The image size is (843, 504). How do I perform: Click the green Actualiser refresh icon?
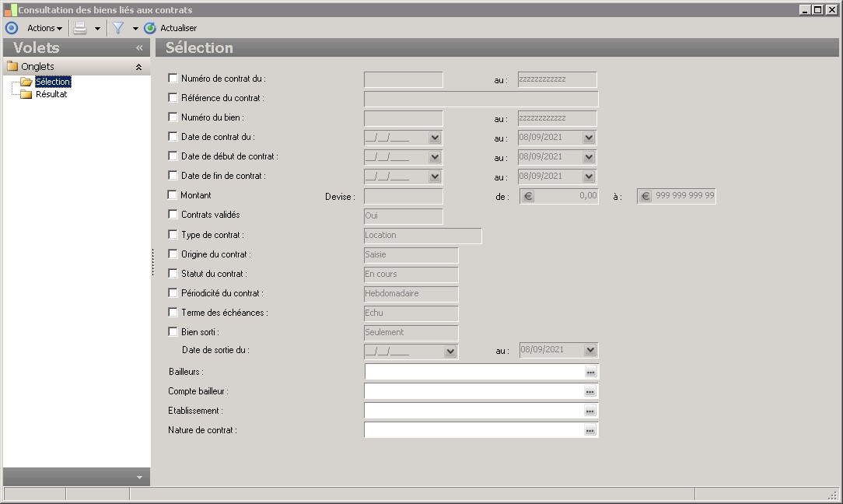(x=150, y=28)
